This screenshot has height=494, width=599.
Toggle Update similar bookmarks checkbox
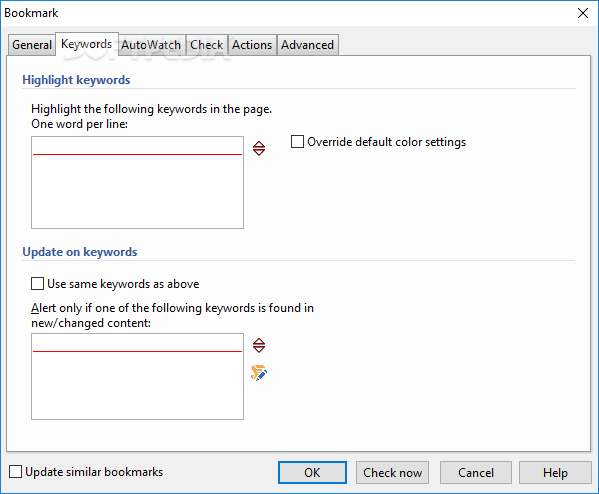pos(15,472)
